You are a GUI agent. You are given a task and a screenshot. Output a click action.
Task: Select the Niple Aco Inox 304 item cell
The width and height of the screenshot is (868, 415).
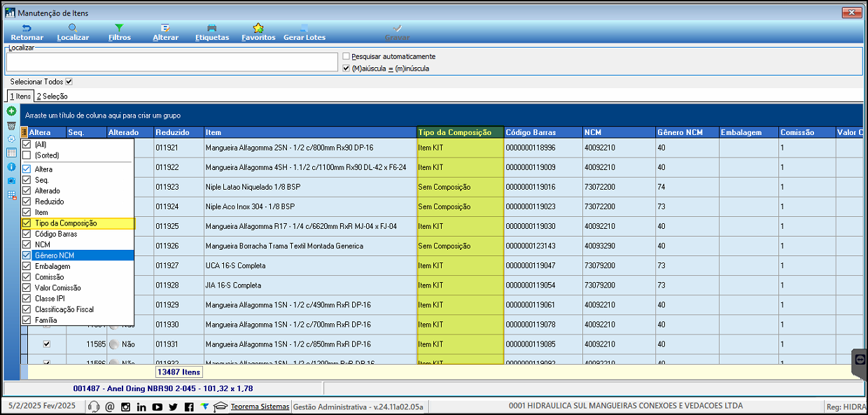pos(310,207)
